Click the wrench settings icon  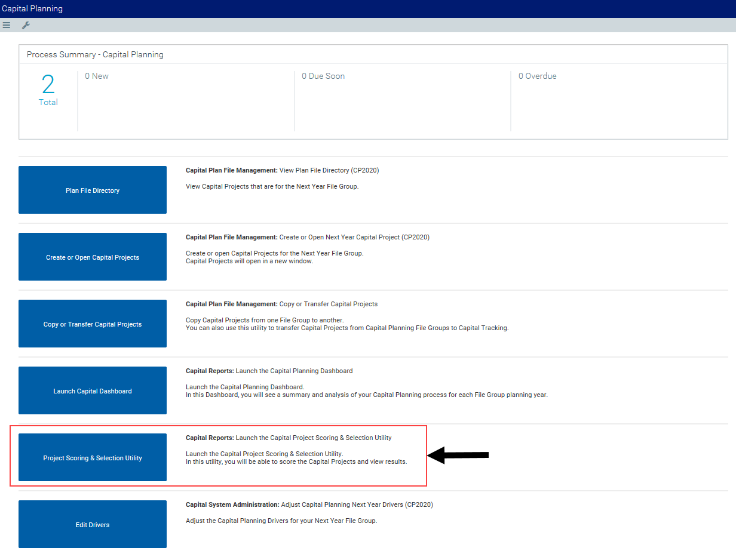coord(26,25)
